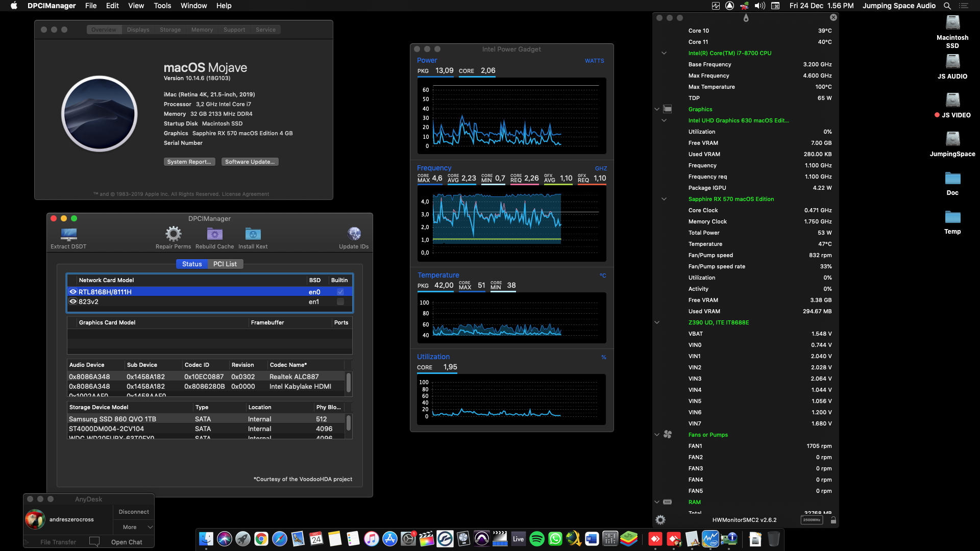
Task: Open the Install Kext tool
Action: click(x=253, y=234)
